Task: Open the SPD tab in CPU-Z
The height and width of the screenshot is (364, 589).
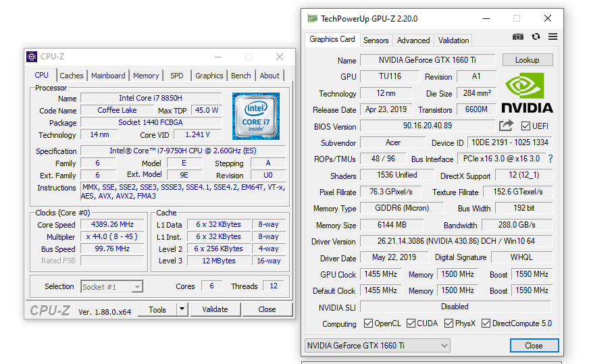Action: coord(176,76)
